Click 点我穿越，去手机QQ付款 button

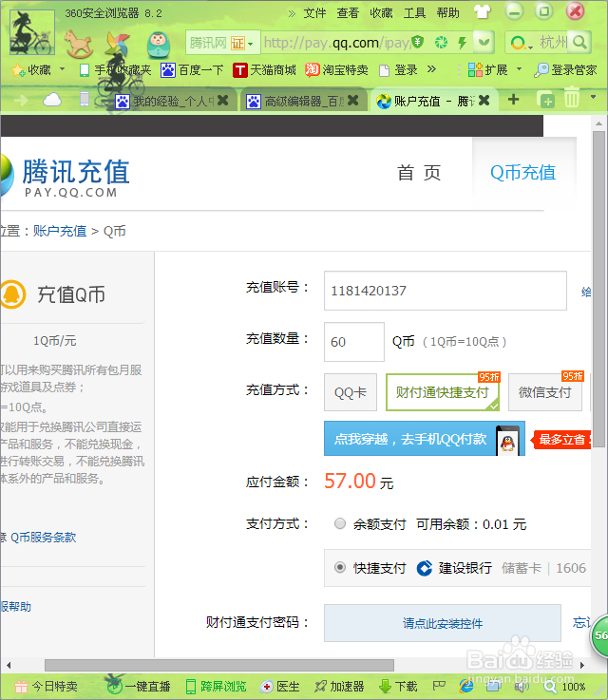(424, 439)
